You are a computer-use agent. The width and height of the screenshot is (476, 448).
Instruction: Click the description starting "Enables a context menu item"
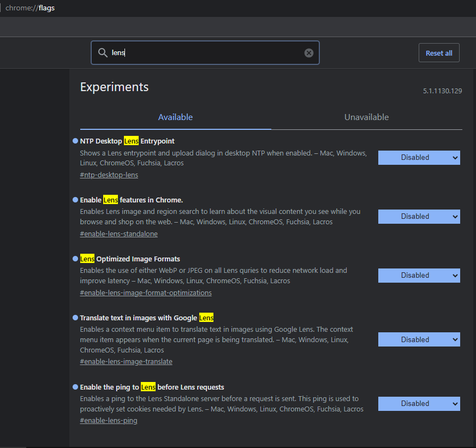click(217, 339)
